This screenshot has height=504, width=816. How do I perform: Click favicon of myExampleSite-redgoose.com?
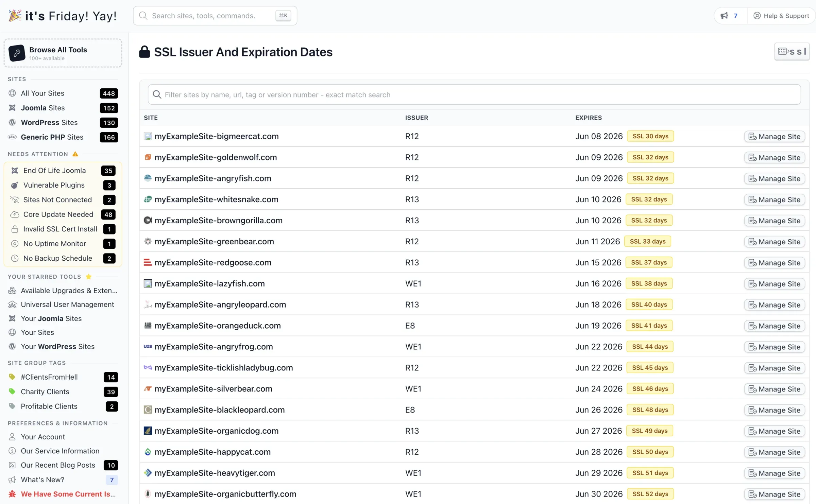148,262
